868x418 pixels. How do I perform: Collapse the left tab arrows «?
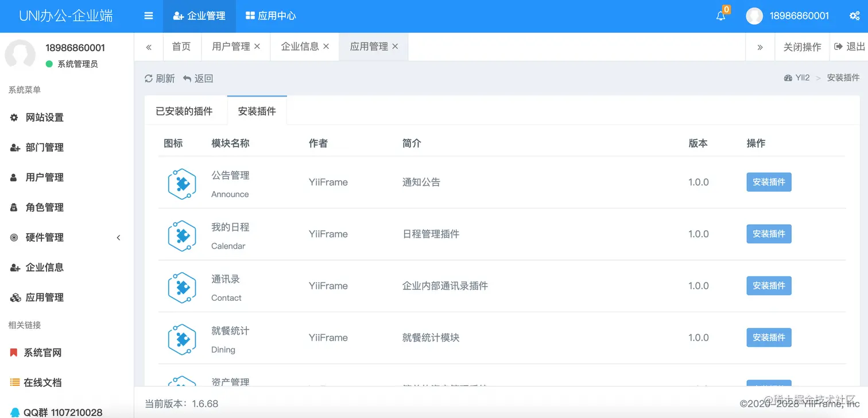[149, 47]
